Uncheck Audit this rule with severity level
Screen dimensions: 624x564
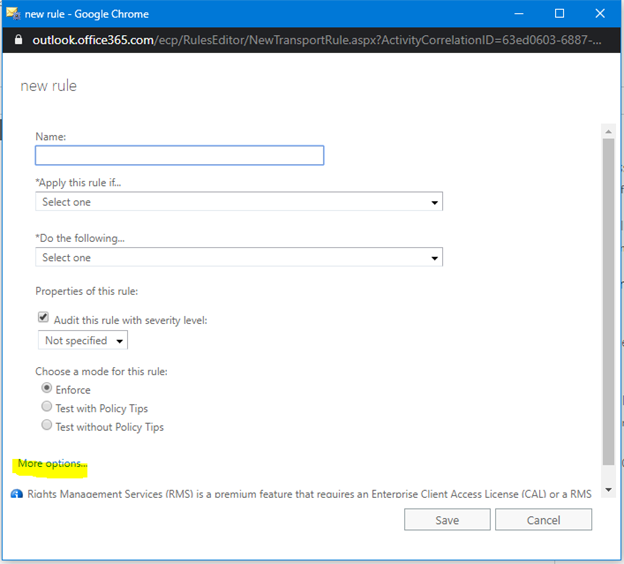pos(43,317)
